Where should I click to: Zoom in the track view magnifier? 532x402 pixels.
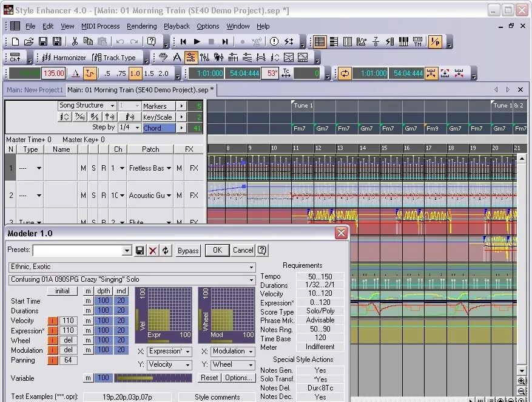click(x=522, y=381)
